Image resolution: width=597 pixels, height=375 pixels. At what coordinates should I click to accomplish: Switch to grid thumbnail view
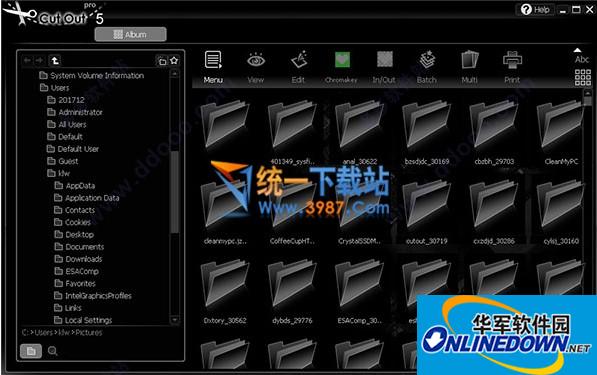[583, 77]
